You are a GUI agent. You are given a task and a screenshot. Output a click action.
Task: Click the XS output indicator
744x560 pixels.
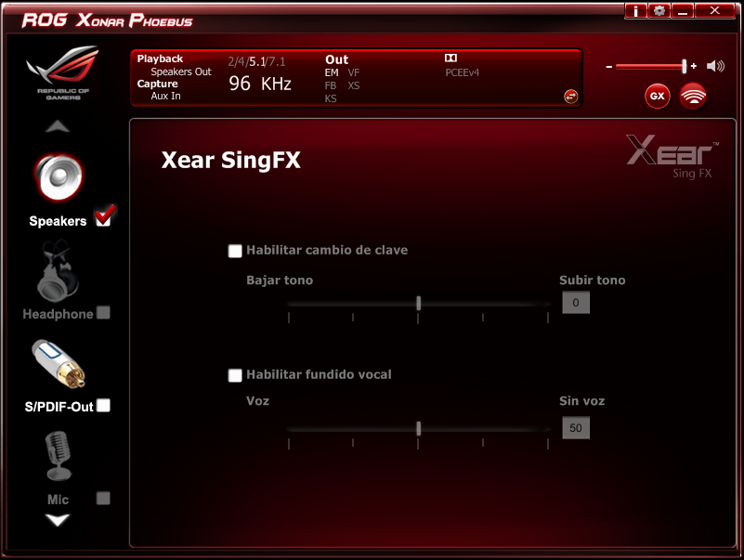pos(354,85)
